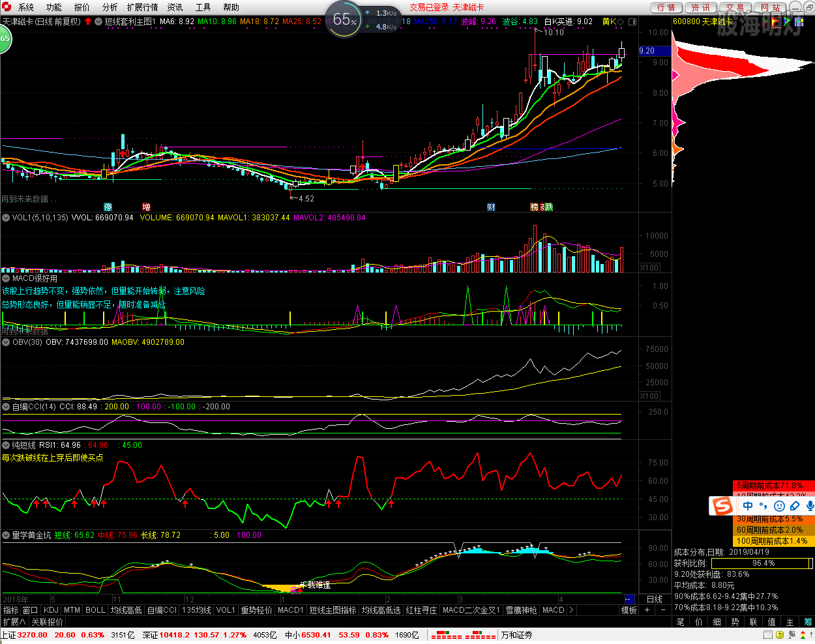Click the 60周期前成本 brown swatch
The width and height of the screenshot is (815, 644).
click(774, 530)
